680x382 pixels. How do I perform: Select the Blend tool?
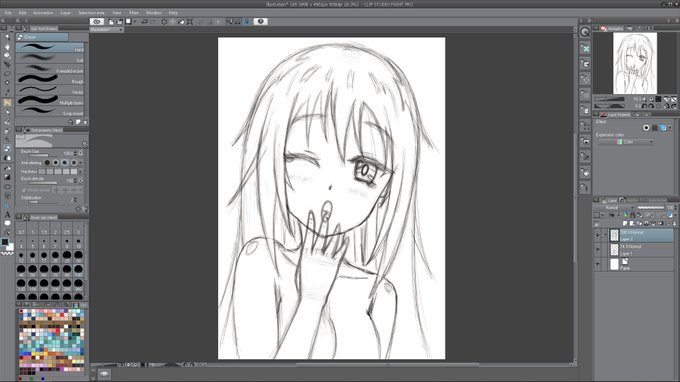(x=7, y=158)
